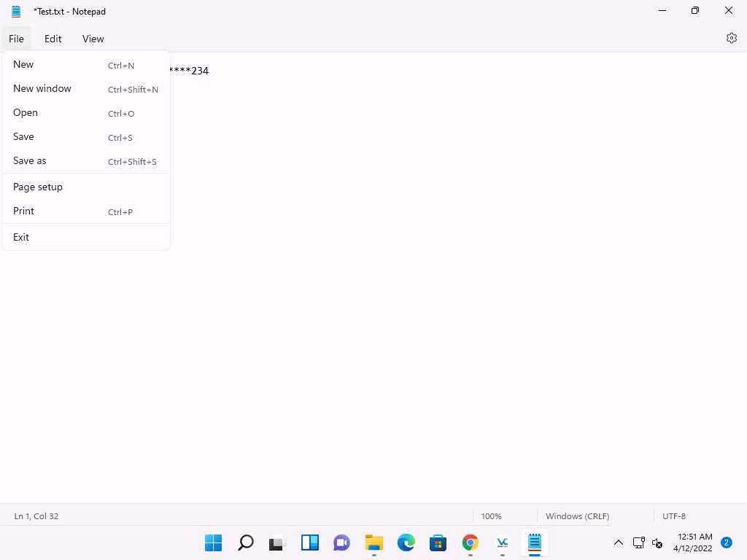Choose Print from the File menu
Image resolution: width=747 pixels, height=560 pixels.
click(24, 211)
